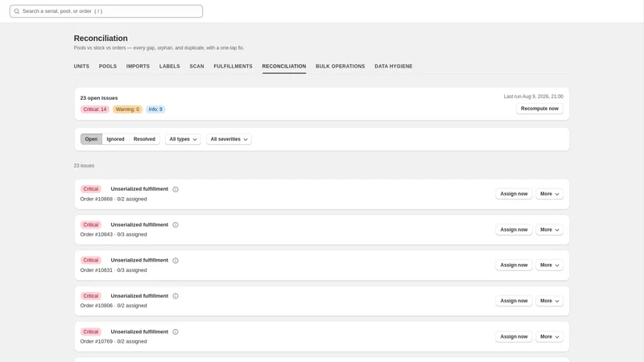Expand More options for Order #10806
This screenshot has height=362, width=644.
(549, 301)
